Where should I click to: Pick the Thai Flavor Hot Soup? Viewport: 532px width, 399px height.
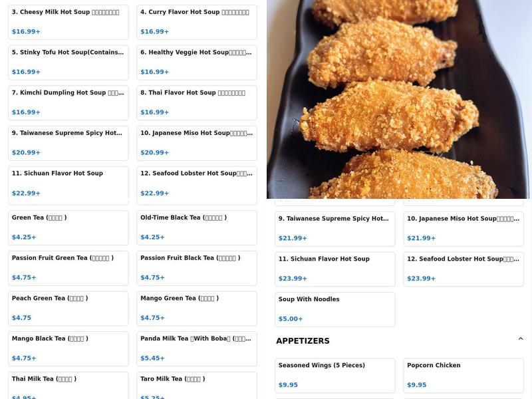coord(197,102)
